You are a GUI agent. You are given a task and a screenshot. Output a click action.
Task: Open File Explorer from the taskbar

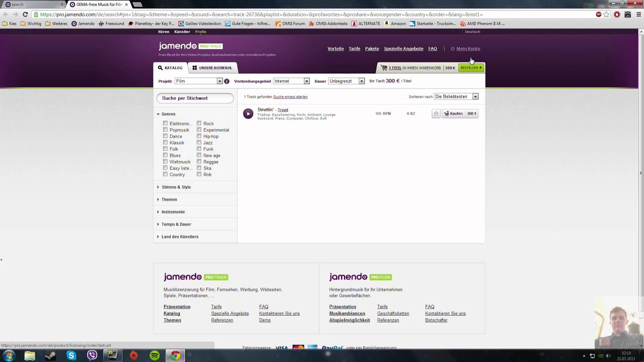30,356
